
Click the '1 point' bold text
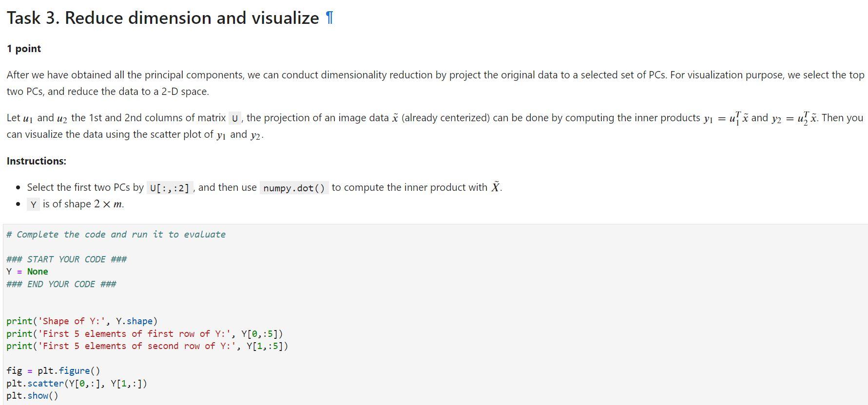pyautogui.click(x=24, y=49)
